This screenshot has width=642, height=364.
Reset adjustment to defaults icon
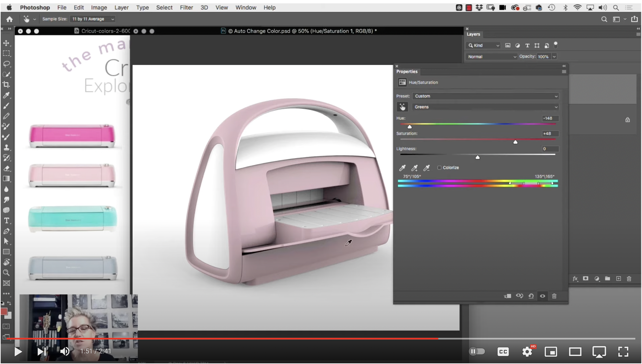(x=531, y=296)
